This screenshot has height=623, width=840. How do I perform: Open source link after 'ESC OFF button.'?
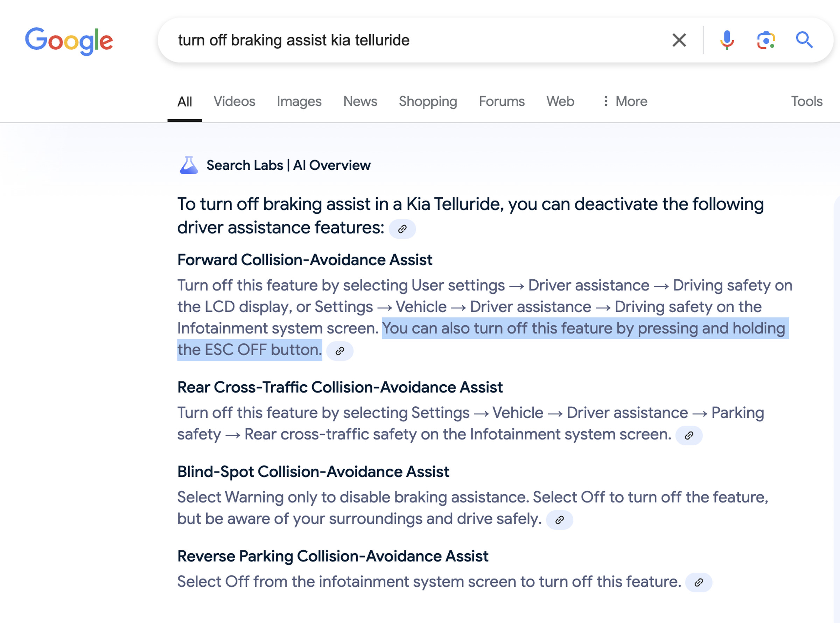(340, 351)
